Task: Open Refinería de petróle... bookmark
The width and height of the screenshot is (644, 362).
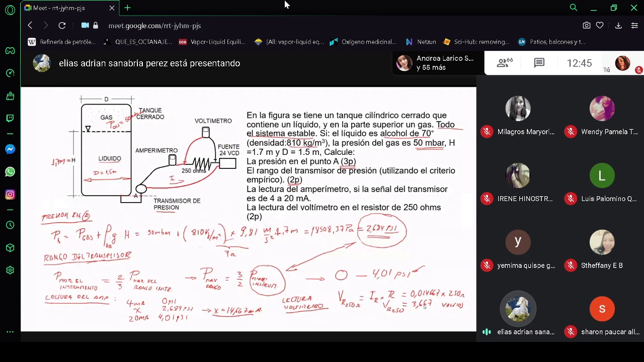Action: click(62, 42)
